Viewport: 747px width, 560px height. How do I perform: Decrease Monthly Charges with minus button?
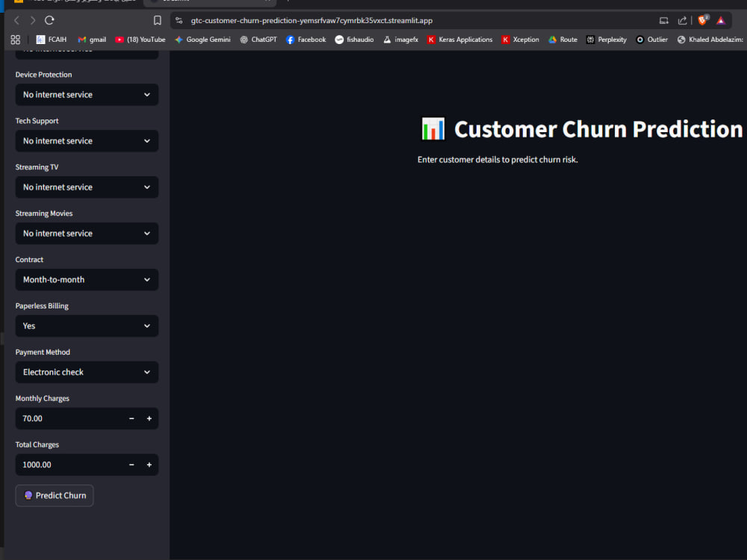(x=131, y=418)
